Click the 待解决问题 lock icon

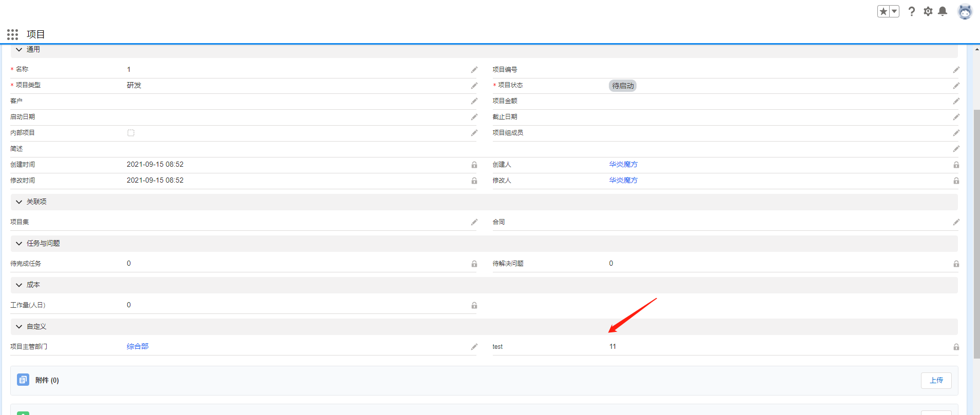956,264
